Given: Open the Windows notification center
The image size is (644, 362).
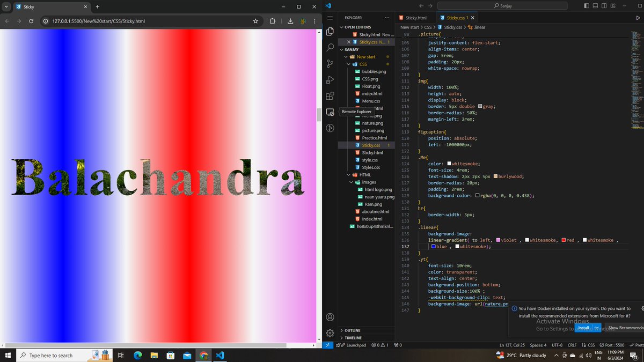Looking at the screenshot, I should click(633, 355).
